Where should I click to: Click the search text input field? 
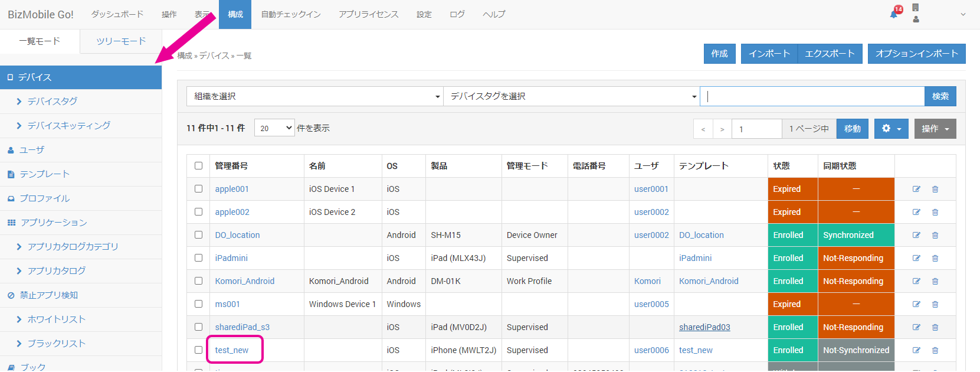click(x=812, y=96)
